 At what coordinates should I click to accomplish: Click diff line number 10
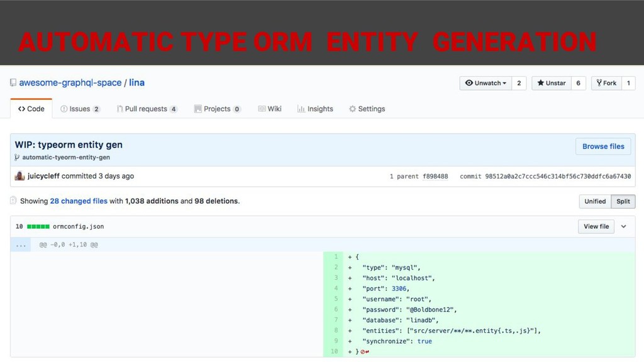tap(333, 351)
